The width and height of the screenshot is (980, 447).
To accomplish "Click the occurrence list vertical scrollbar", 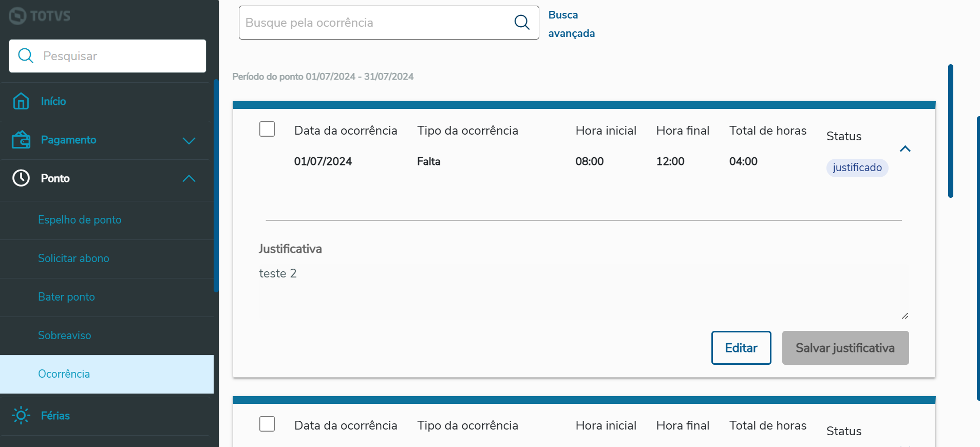I will (x=951, y=131).
